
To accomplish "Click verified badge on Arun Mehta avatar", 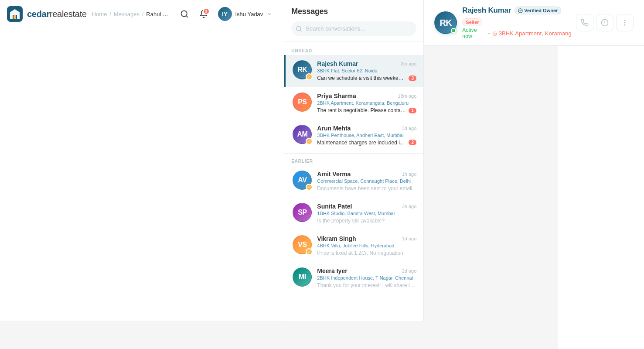I will (x=309, y=141).
